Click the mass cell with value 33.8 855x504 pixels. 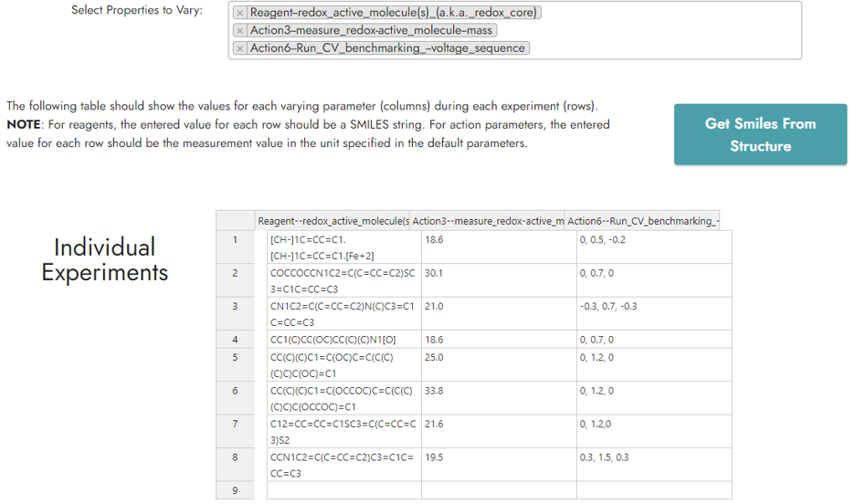coord(498,391)
